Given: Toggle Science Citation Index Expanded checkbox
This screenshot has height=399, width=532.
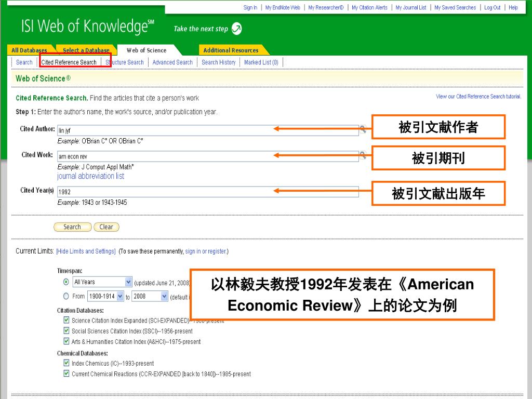Looking at the screenshot, I should click(66, 320).
